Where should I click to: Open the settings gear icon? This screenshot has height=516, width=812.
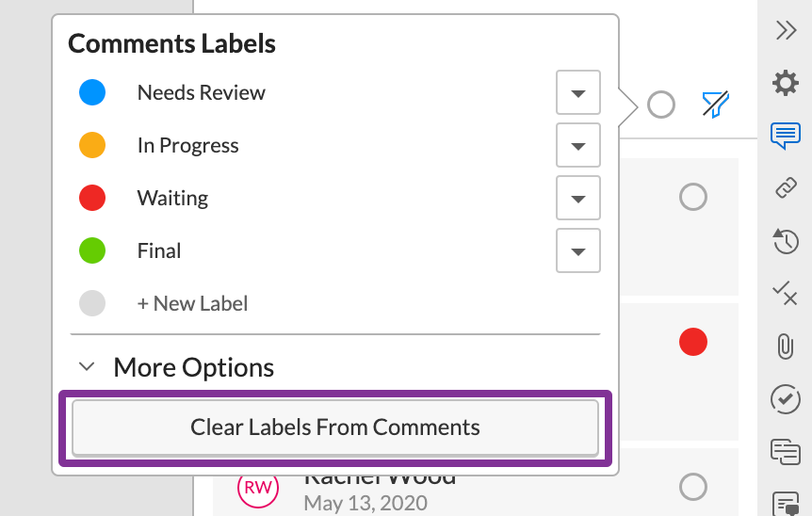point(786,83)
